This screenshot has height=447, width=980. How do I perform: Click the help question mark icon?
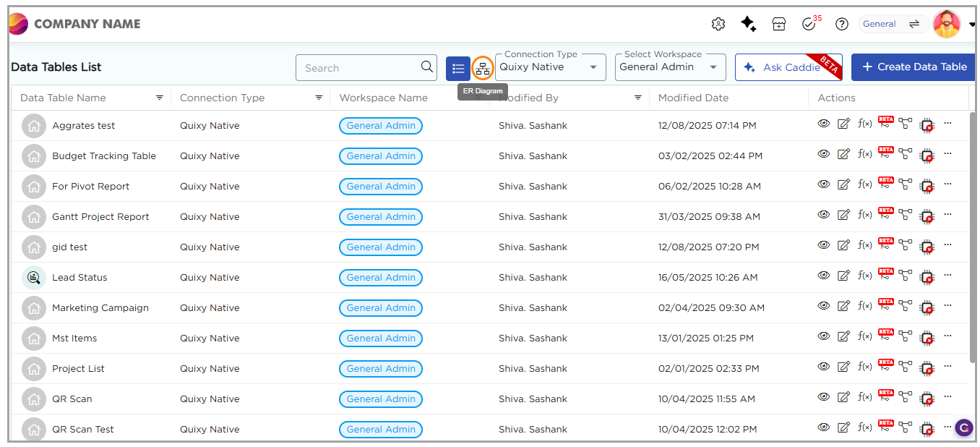841,24
